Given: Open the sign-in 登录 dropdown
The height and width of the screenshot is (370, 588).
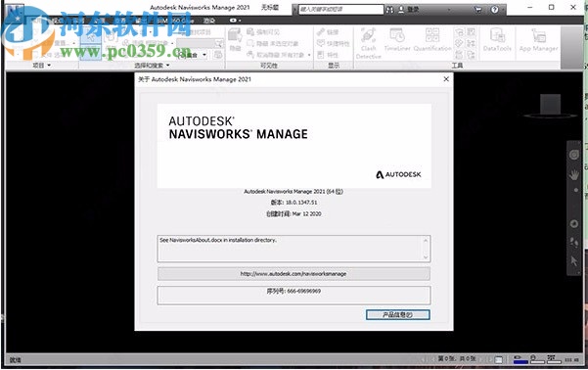Looking at the screenshot, I should coord(449,10).
